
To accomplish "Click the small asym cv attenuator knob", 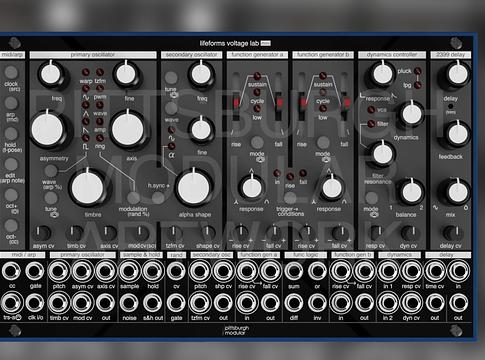I will click(41, 233).
